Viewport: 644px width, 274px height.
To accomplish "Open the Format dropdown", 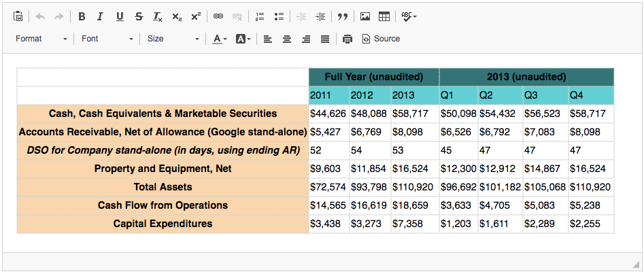I will [41, 39].
